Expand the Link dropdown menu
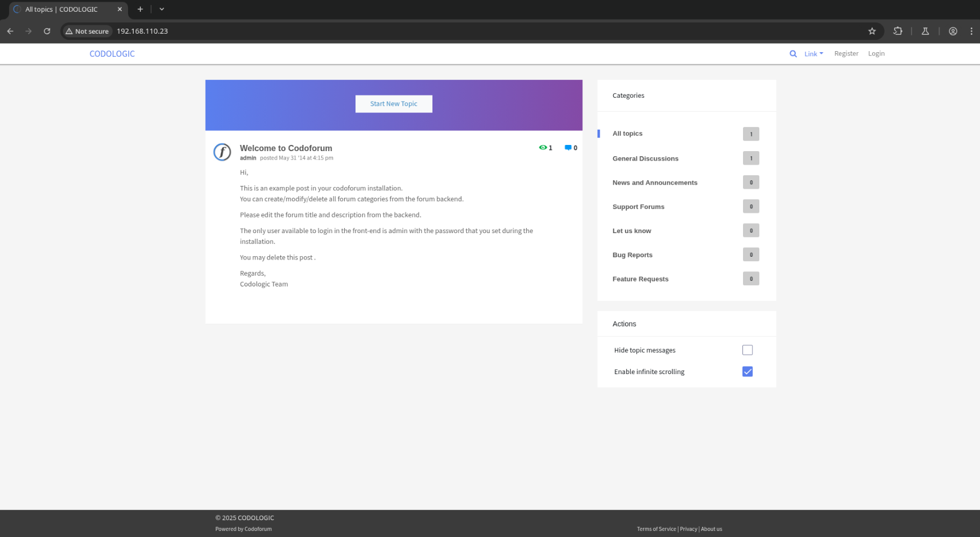The width and height of the screenshot is (980, 537). [813, 54]
